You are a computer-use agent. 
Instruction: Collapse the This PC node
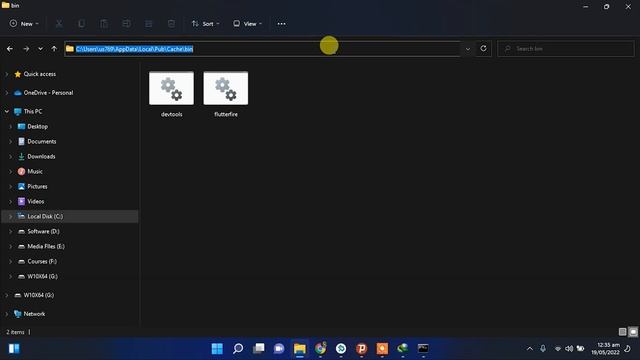(7, 111)
